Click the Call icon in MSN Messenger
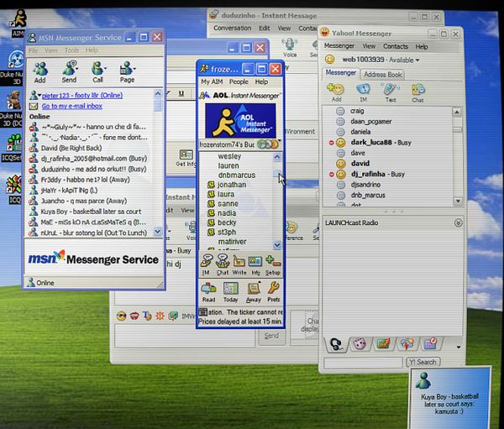The height and width of the screenshot is (429, 504). point(97,72)
